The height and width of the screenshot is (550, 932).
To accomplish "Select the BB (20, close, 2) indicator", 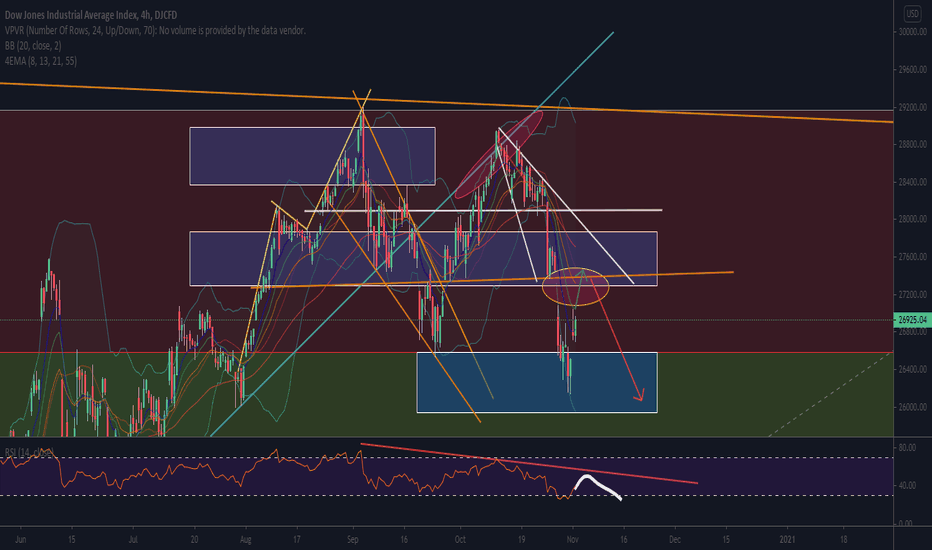I will click(33, 46).
